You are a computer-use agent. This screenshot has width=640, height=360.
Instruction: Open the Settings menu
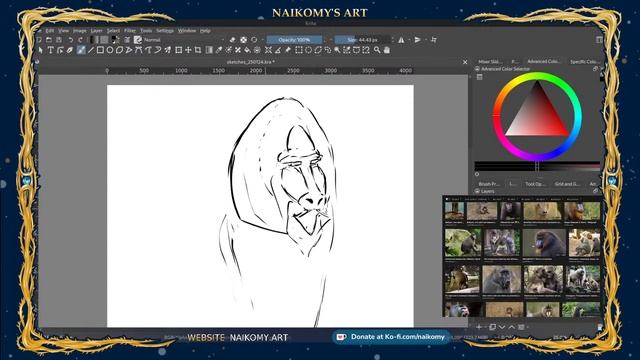[x=165, y=31]
